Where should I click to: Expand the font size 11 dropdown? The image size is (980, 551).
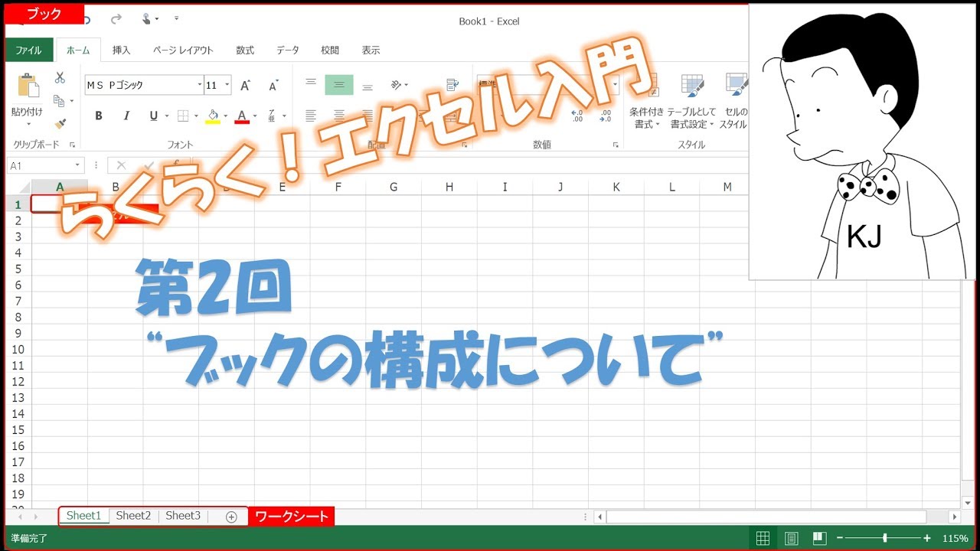(227, 85)
